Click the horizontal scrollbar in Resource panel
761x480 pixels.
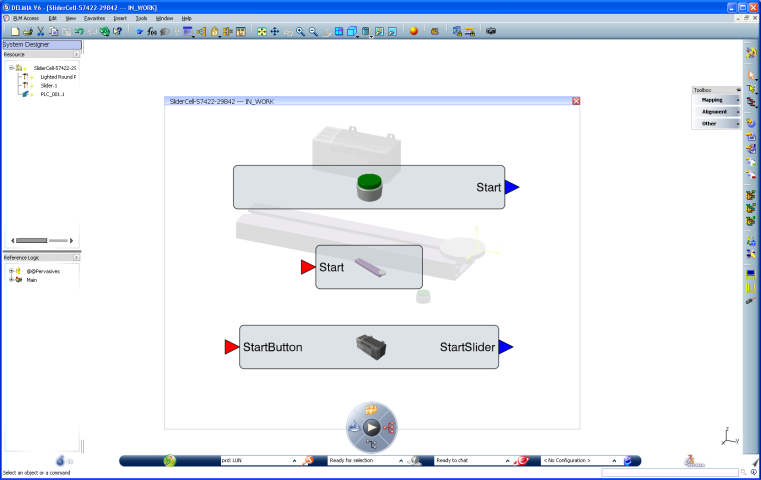coord(41,240)
